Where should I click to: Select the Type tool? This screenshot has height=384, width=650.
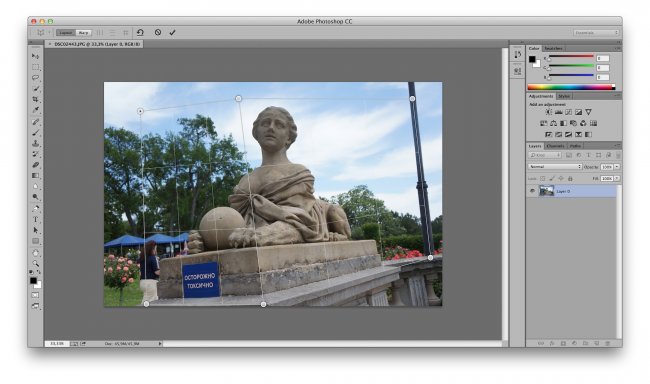36,219
